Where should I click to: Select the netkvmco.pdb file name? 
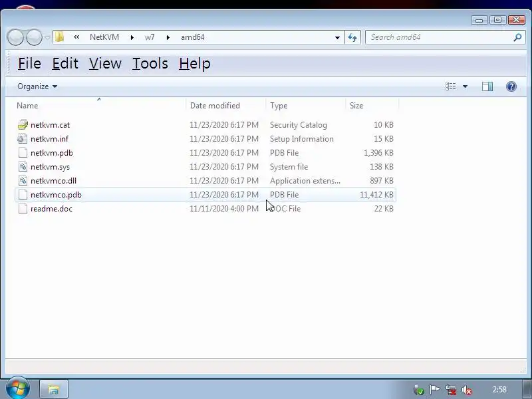(56, 195)
